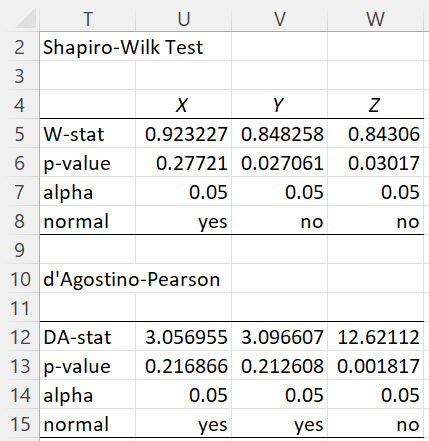
Task: Click the X column label cell
Action: point(183,104)
